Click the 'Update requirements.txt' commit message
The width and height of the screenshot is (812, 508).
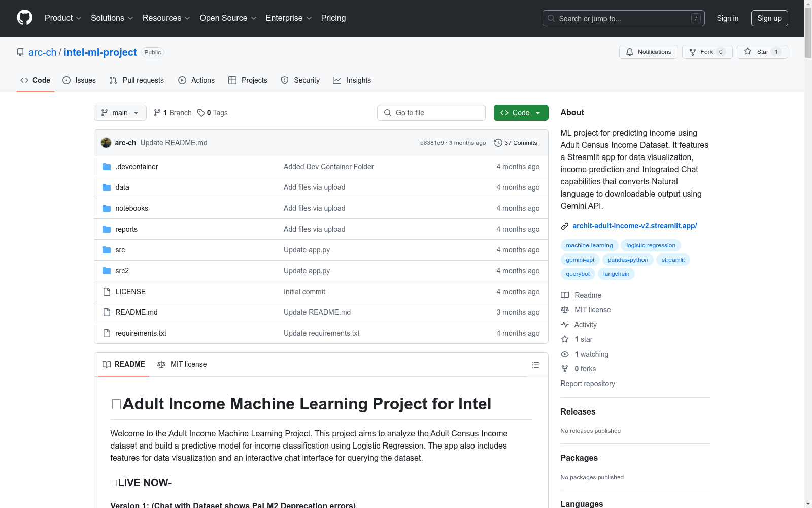[x=321, y=333]
